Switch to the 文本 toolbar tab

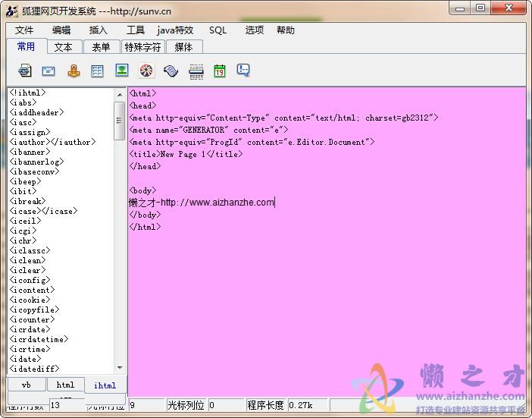(x=64, y=47)
